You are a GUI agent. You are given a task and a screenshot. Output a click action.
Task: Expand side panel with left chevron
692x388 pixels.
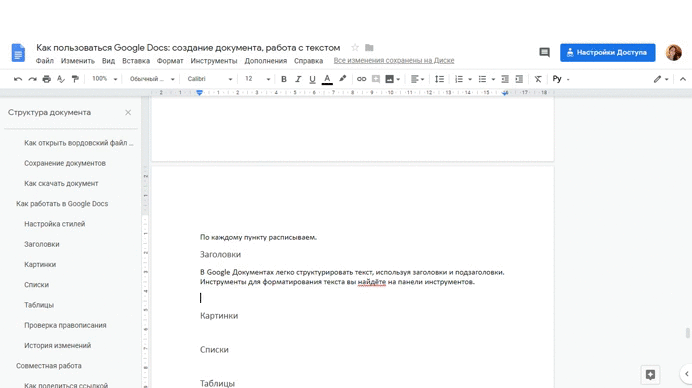(x=686, y=374)
